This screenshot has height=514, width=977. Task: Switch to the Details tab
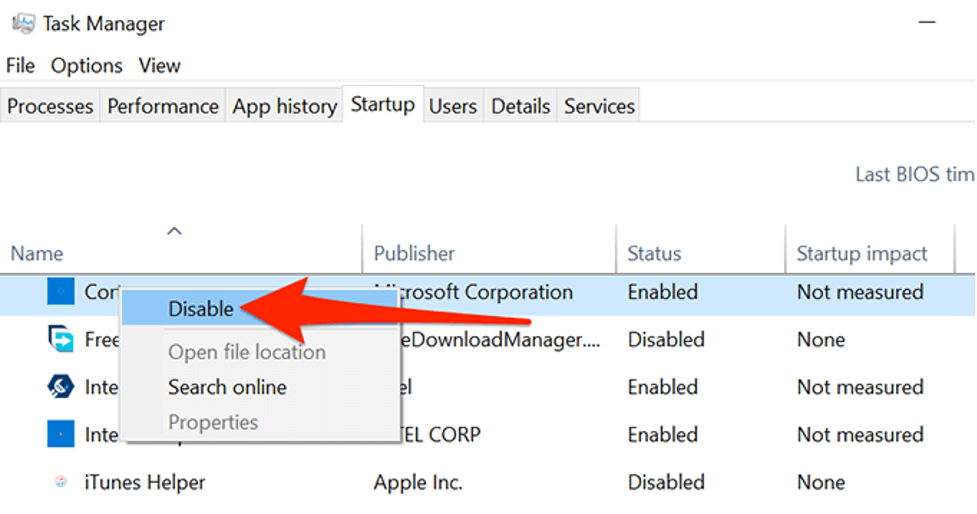(x=520, y=106)
